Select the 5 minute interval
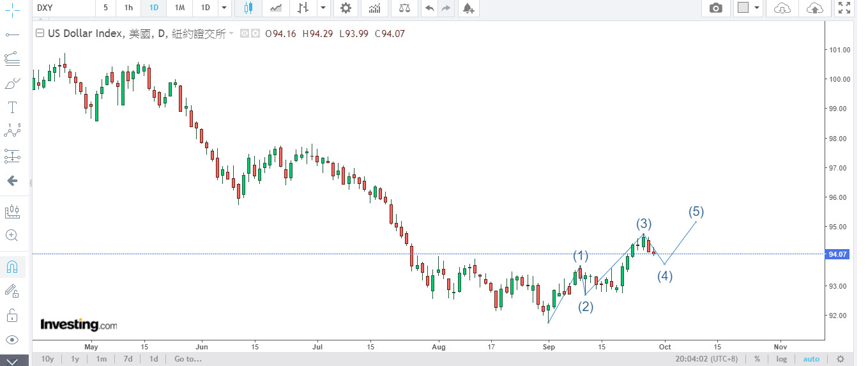This screenshot has height=366, width=868. (x=105, y=8)
